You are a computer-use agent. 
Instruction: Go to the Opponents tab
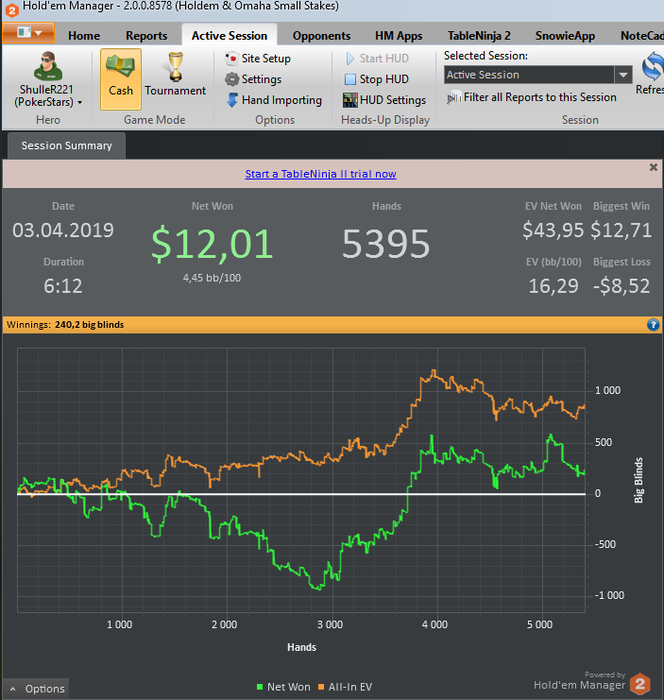coord(322,36)
